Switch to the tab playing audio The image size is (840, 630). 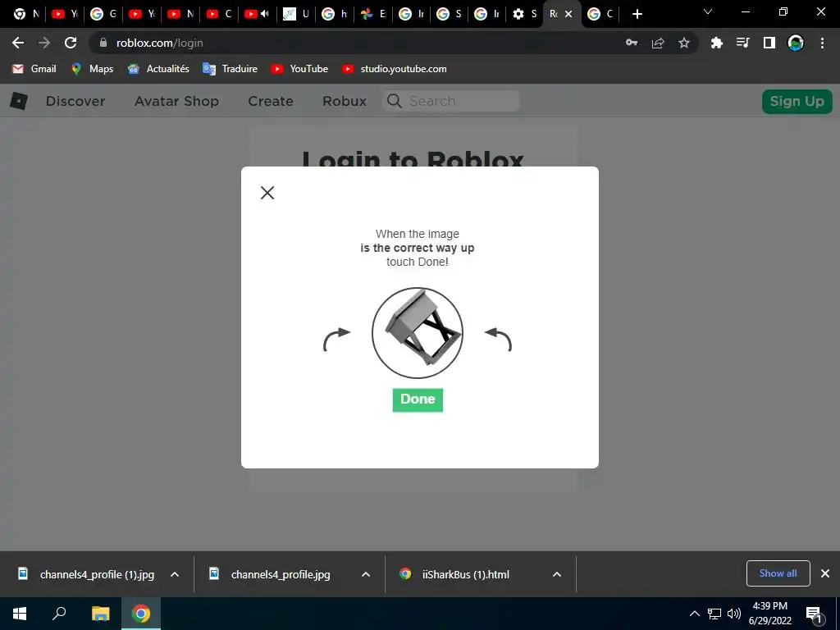[257, 14]
